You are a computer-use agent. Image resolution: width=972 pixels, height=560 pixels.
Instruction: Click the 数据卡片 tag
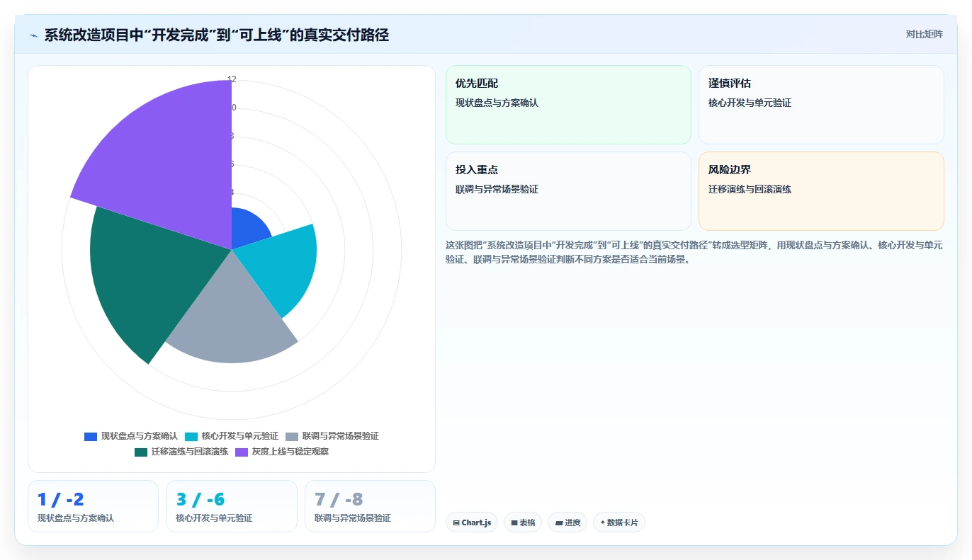click(619, 522)
